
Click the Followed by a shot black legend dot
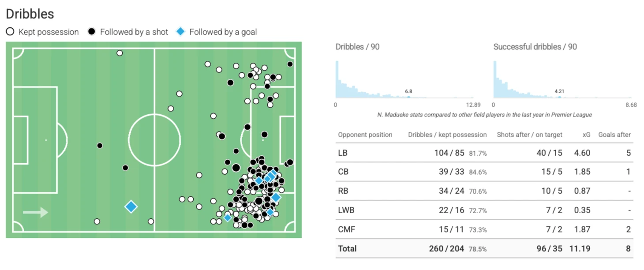pyautogui.click(x=92, y=32)
